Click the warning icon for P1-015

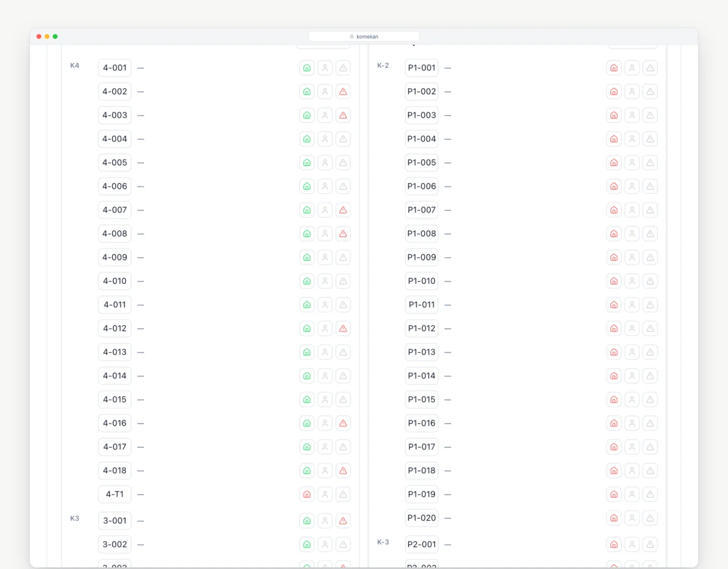(x=650, y=400)
